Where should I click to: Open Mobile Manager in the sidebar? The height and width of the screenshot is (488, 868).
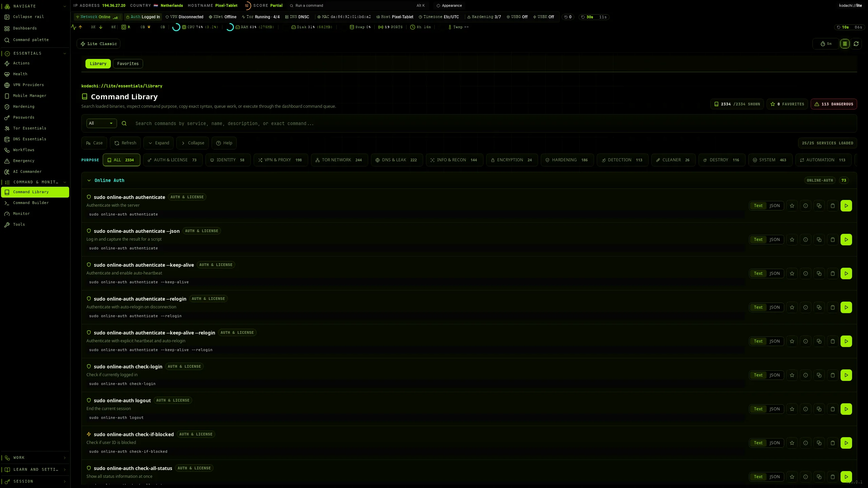[35, 96]
